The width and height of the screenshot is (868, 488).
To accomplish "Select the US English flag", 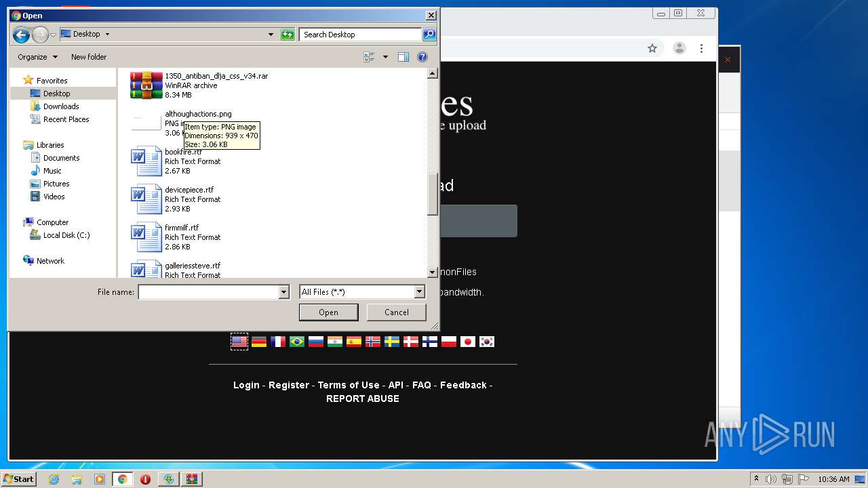I will (239, 342).
